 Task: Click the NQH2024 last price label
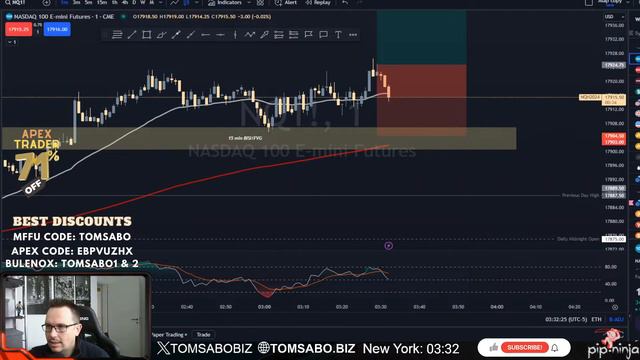(x=590, y=97)
